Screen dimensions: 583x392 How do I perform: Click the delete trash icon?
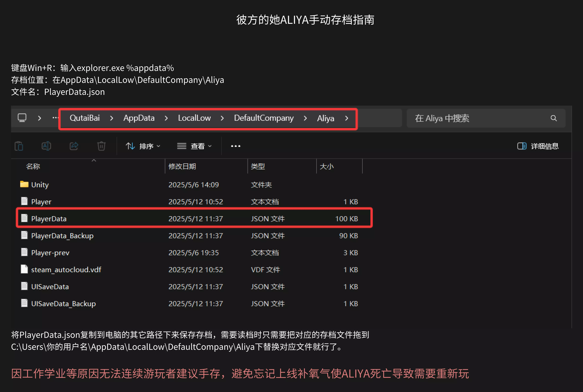coord(101,146)
